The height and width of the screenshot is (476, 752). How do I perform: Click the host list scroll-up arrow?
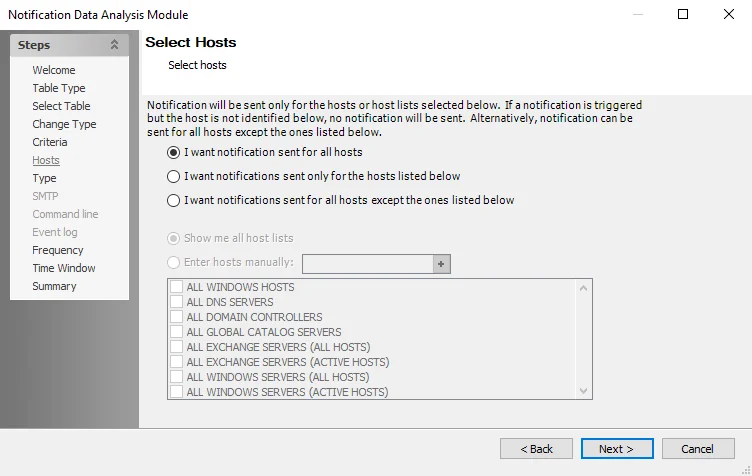pyautogui.click(x=583, y=288)
